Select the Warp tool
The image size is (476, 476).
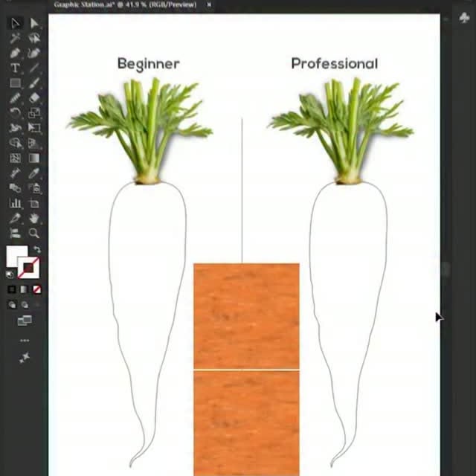coord(15,128)
